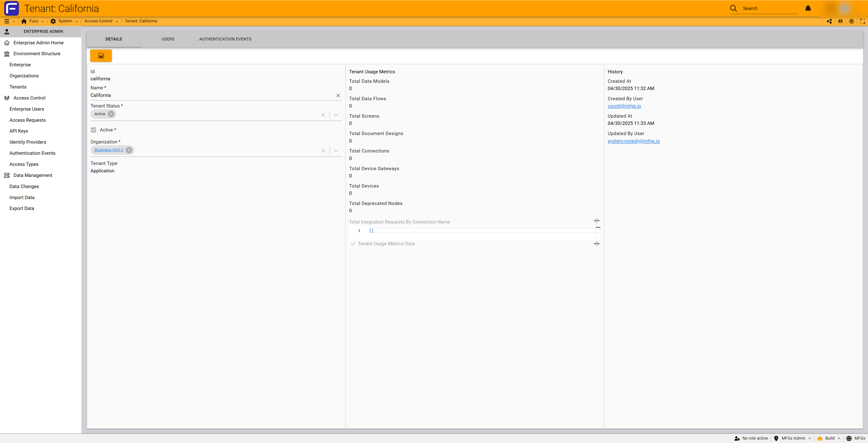Image resolution: width=868 pixels, height=443 pixels.
Task: Click the Enterprise Admin user icon
Action: coord(7,31)
